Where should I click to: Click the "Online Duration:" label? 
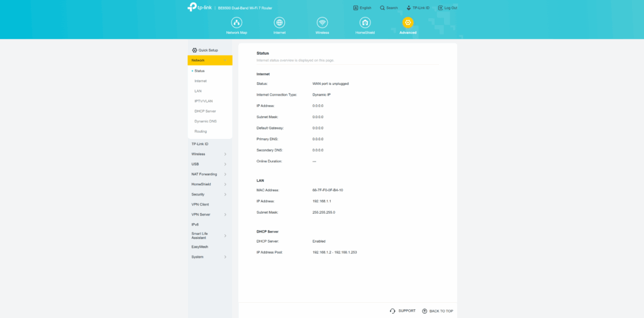(269, 162)
